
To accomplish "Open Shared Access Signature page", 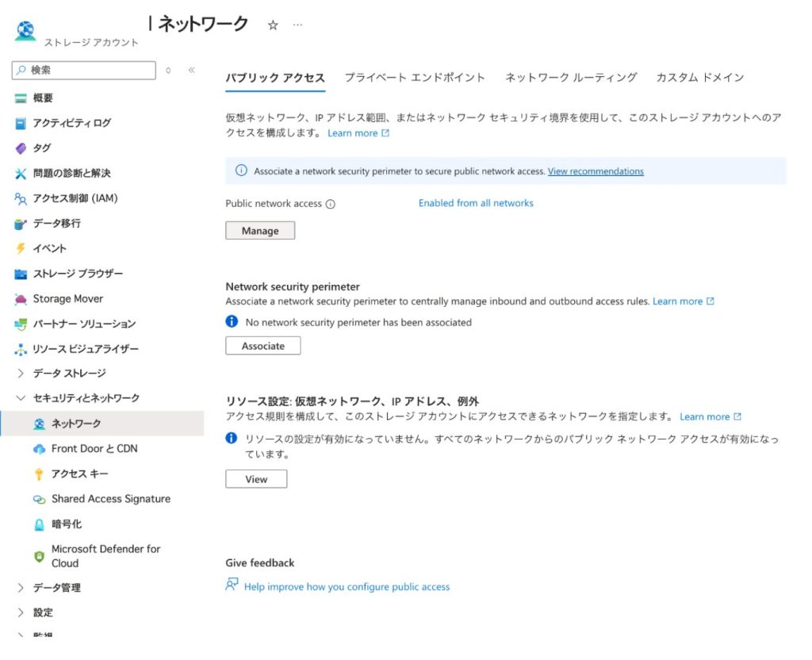I will click(x=110, y=499).
